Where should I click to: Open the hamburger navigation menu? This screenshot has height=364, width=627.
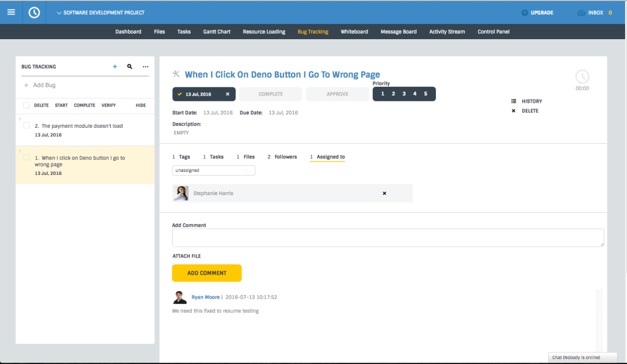click(x=11, y=12)
